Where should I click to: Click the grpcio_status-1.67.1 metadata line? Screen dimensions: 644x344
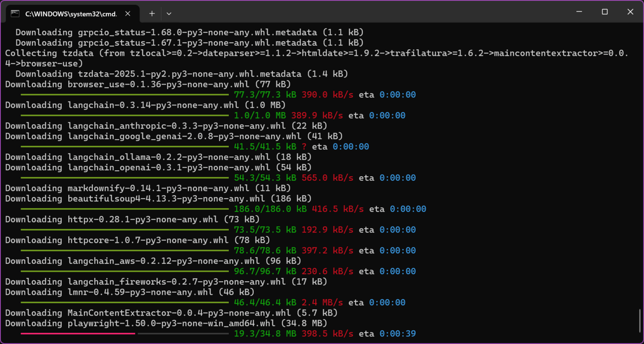(x=189, y=43)
